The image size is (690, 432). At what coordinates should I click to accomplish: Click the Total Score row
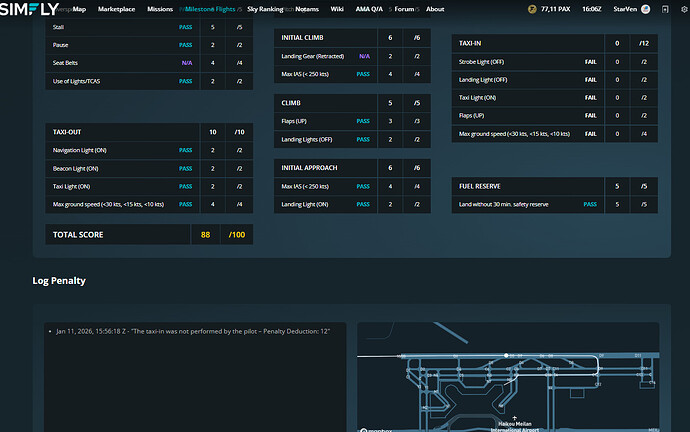coord(148,234)
